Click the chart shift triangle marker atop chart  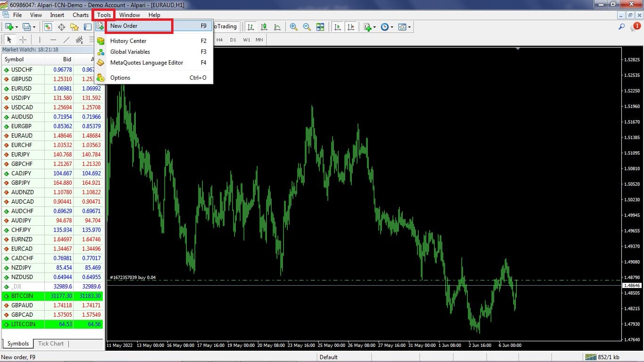tap(518, 49)
